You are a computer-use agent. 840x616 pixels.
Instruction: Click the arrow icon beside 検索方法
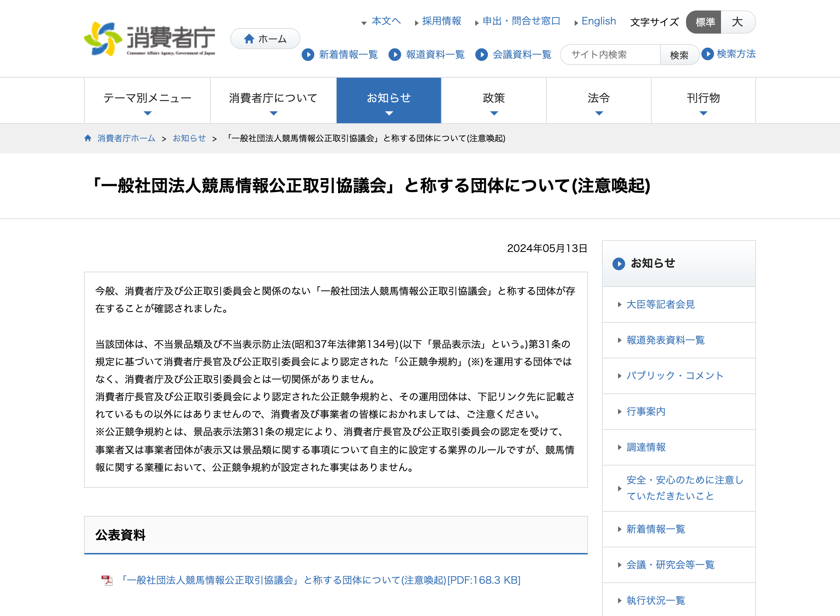pyautogui.click(x=707, y=54)
